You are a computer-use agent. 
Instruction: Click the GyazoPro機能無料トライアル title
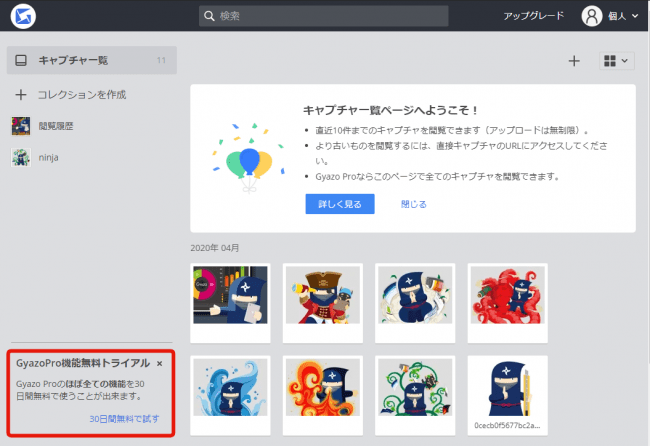83,363
